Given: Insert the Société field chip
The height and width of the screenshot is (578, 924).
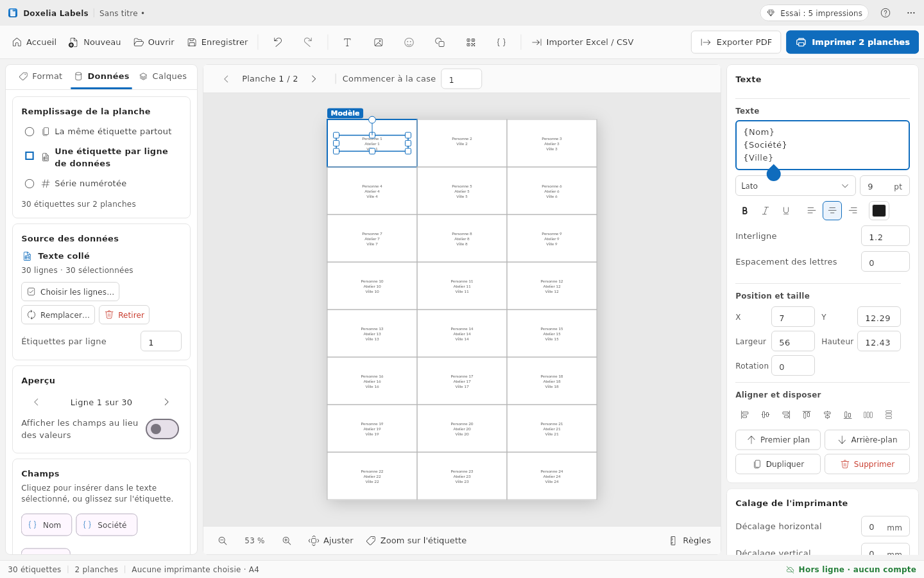Looking at the screenshot, I should (x=107, y=525).
